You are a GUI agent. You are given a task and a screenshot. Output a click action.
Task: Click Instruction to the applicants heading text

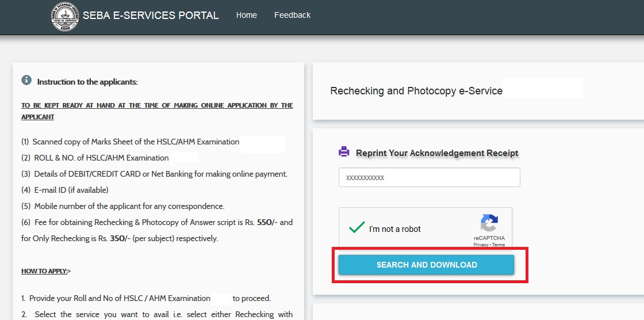coord(87,82)
